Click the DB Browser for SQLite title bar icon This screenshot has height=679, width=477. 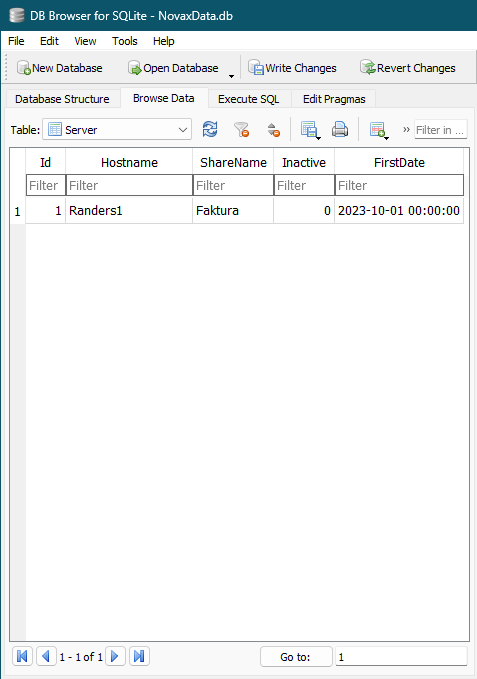pos(17,16)
